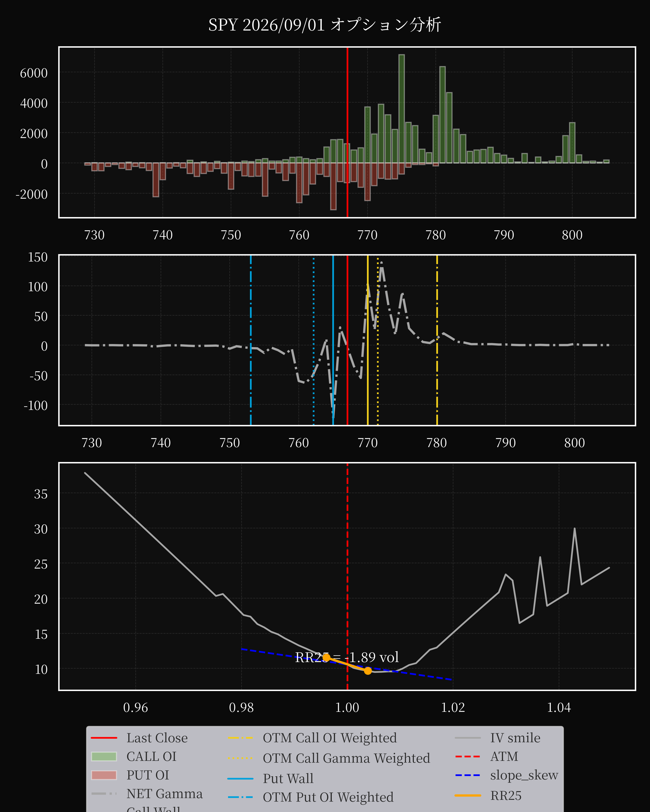Click the PUT OI legend label
Viewport: 650px width, 812px height.
pos(148,775)
